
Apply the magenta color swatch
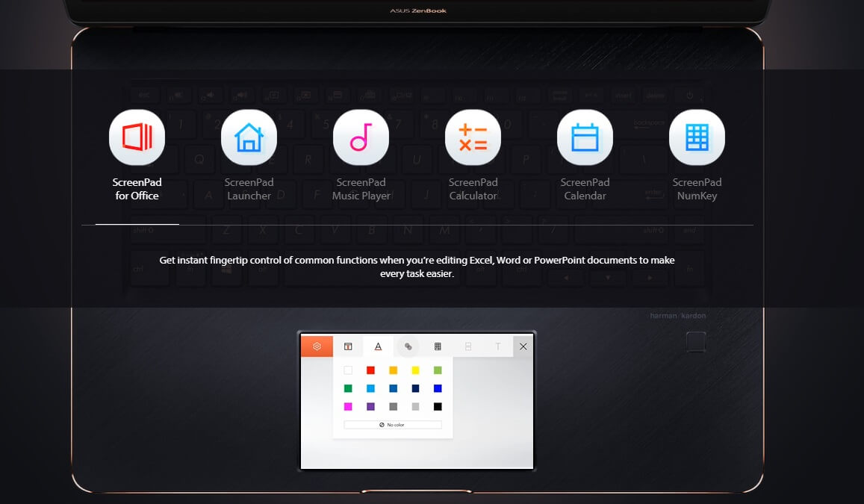(x=348, y=406)
